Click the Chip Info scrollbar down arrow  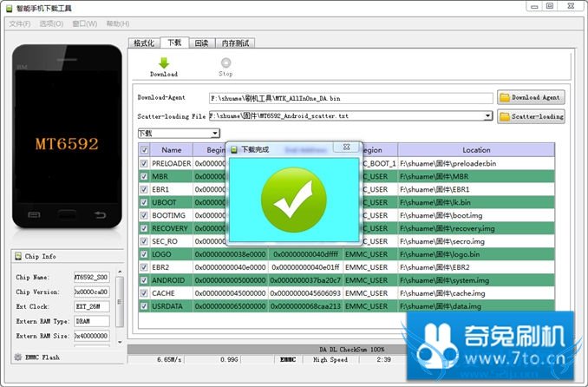(x=120, y=342)
